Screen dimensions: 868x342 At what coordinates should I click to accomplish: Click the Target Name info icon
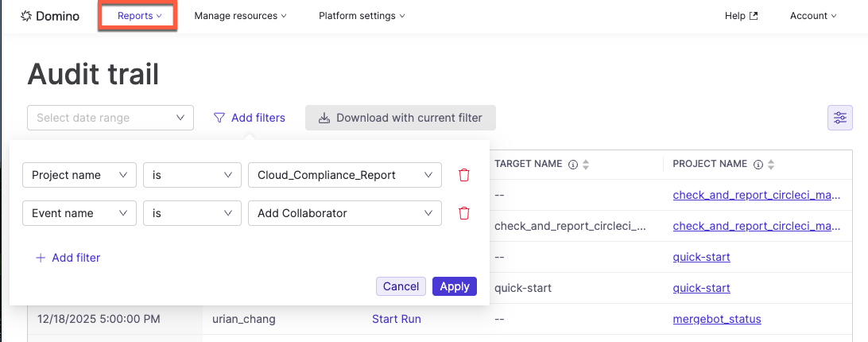pos(574,165)
